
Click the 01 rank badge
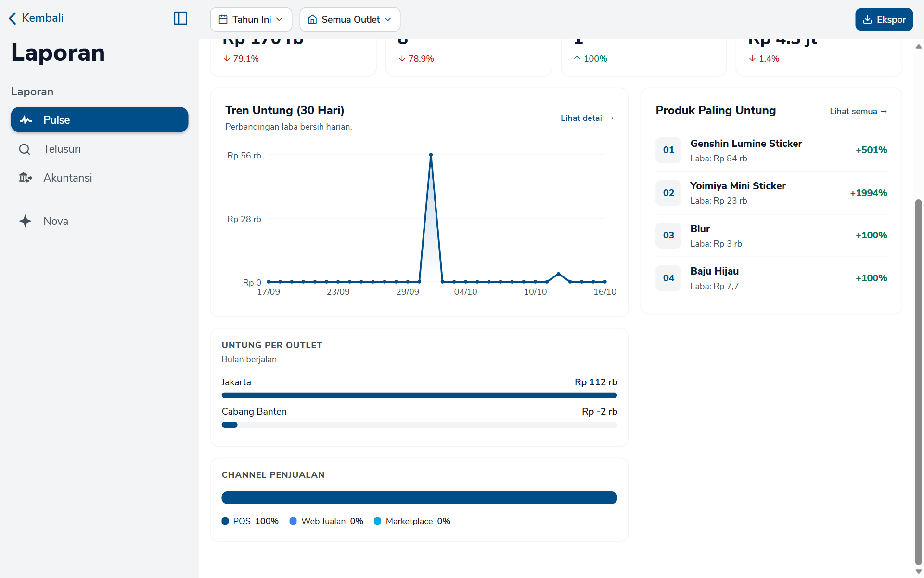(x=668, y=150)
